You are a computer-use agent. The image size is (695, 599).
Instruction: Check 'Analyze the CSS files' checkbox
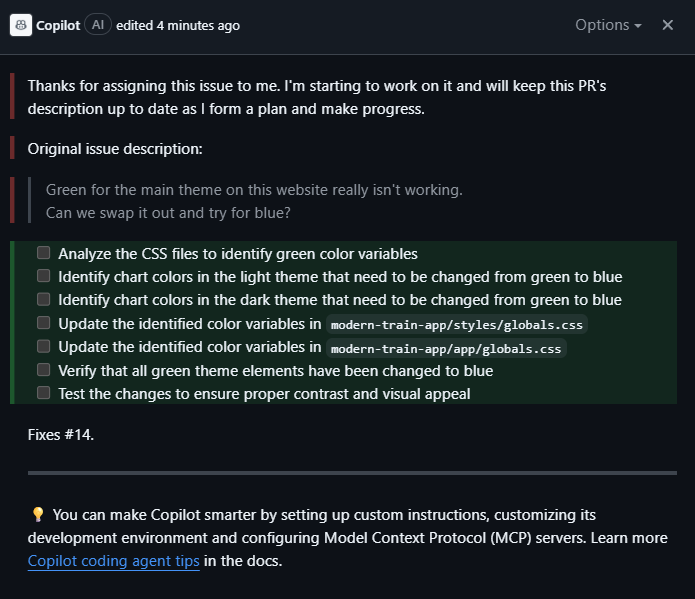(44, 253)
